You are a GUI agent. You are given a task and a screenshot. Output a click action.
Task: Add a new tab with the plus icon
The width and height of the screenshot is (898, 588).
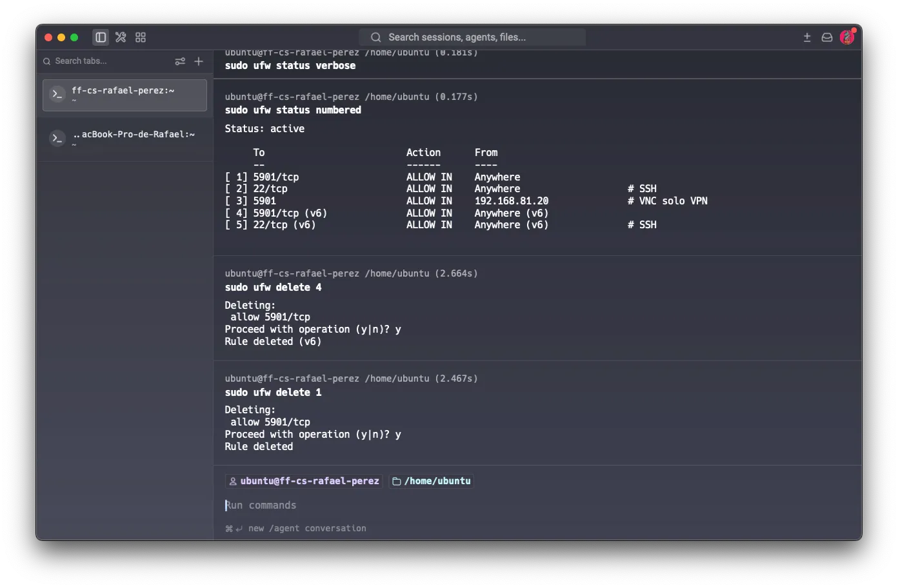click(x=199, y=61)
